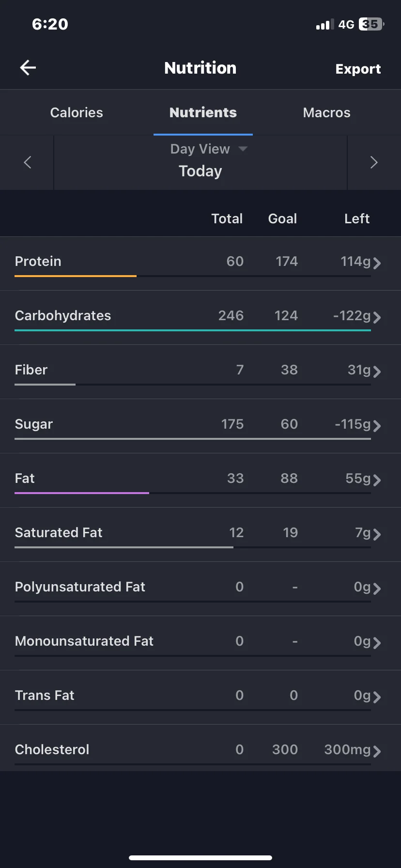Expand Polyunsaturated Fat row chevron
This screenshot has width=401, height=868.
coord(377,589)
